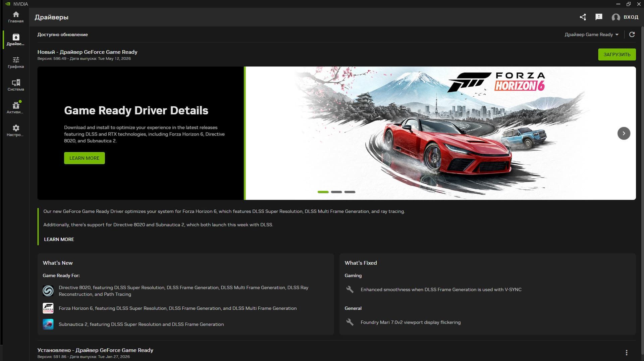This screenshot has height=361, width=644.
Task: Refresh the driver update check
Action: tap(632, 35)
